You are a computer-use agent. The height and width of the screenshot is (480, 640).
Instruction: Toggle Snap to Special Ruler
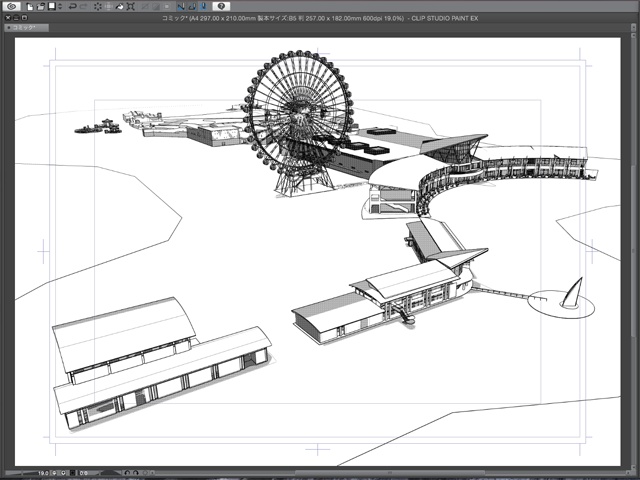[192, 7]
